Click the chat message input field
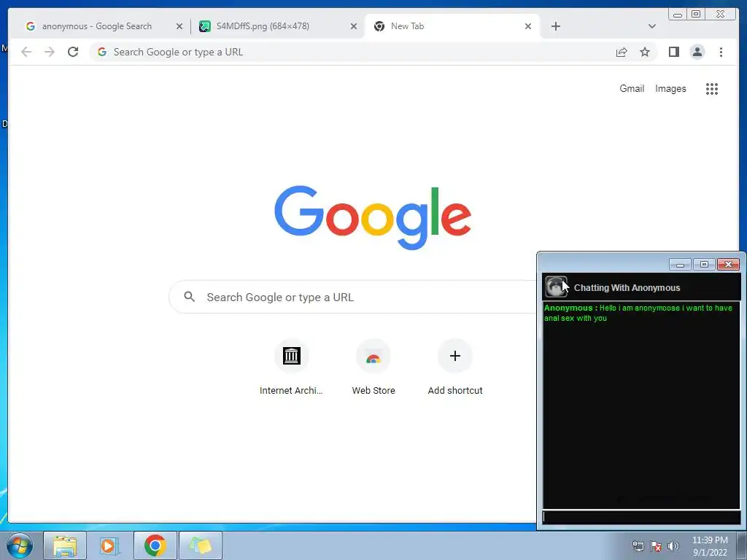The width and height of the screenshot is (747, 560). click(x=641, y=517)
